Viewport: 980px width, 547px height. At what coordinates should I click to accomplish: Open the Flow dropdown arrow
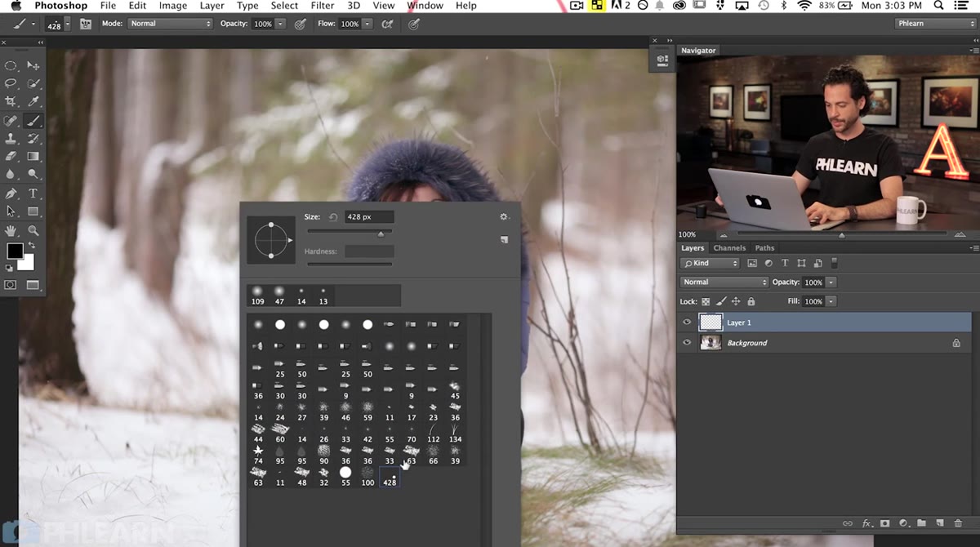click(x=367, y=24)
